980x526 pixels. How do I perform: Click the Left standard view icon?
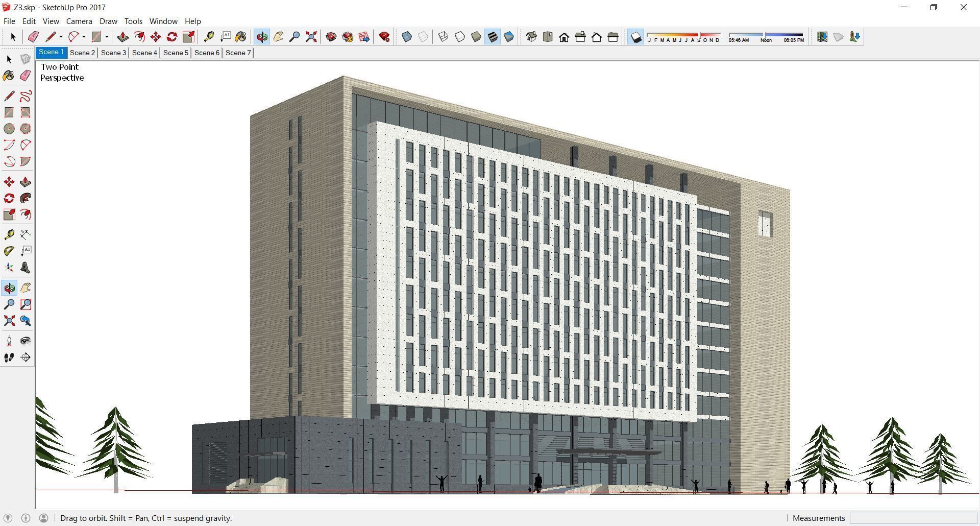point(613,37)
